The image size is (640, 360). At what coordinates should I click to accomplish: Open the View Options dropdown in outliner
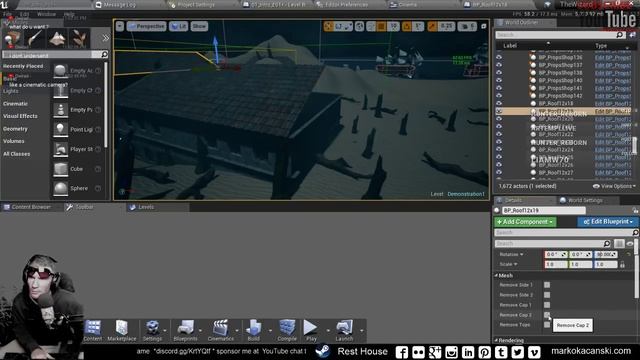(x=614, y=186)
